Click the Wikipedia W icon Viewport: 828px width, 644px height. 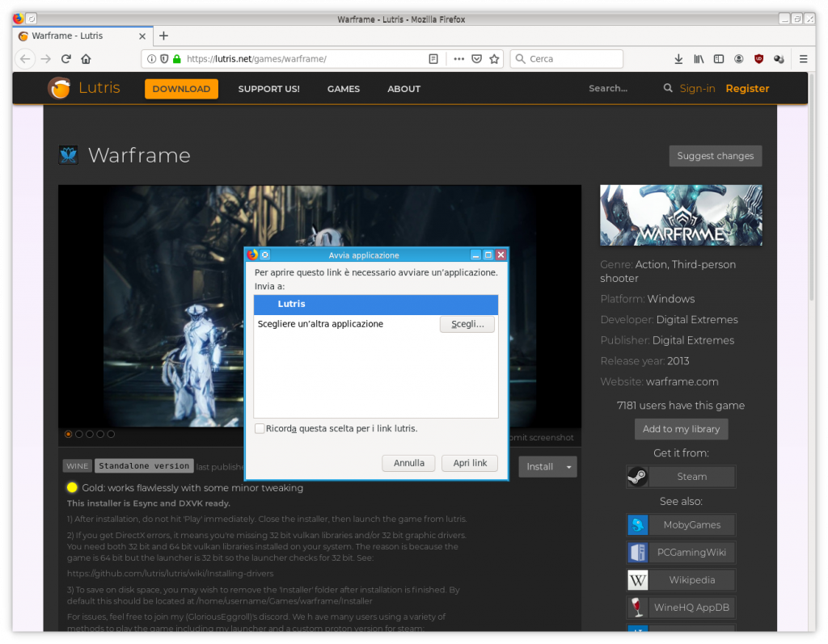click(637, 580)
